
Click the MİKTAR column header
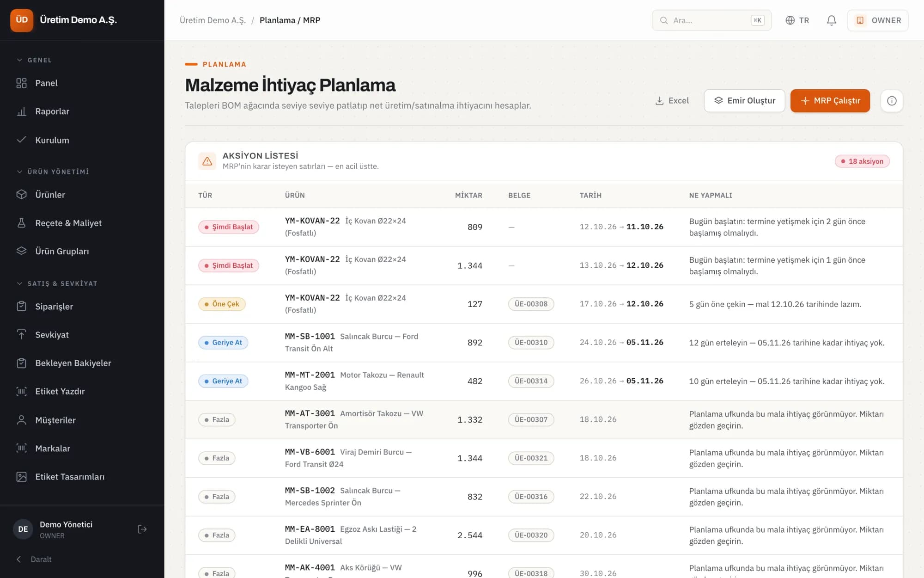pyautogui.click(x=468, y=195)
